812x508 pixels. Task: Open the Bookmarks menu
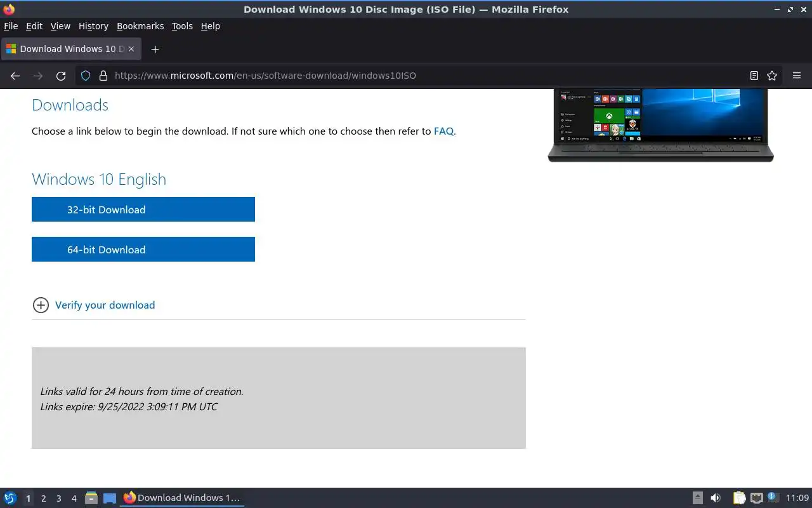140,26
